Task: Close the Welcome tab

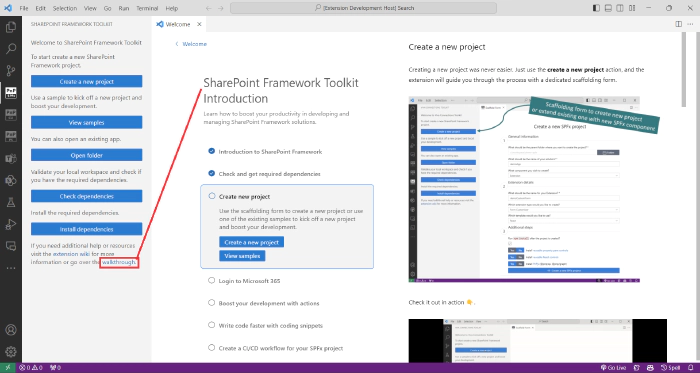Action: coord(199,24)
